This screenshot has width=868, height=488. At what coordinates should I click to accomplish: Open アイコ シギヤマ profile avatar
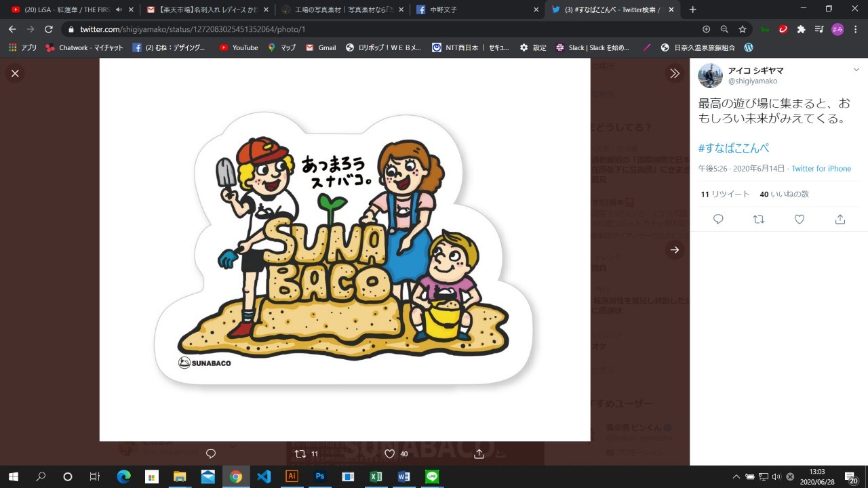(x=710, y=75)
